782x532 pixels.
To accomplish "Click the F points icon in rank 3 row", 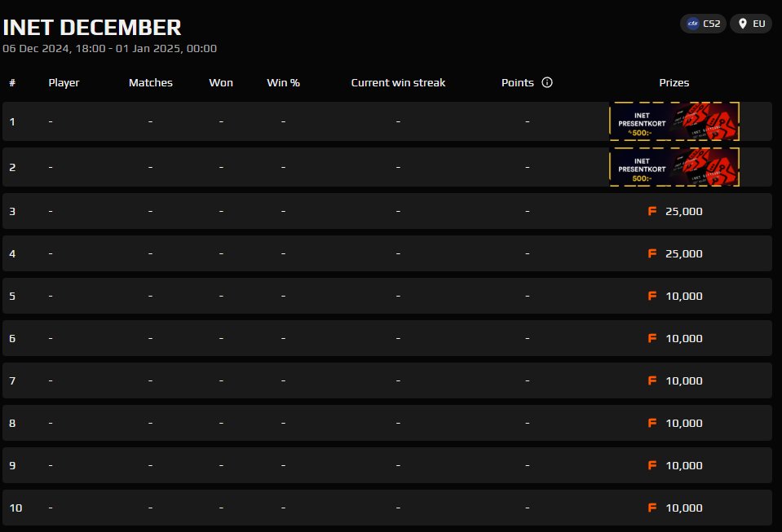I will click(652, 211).
